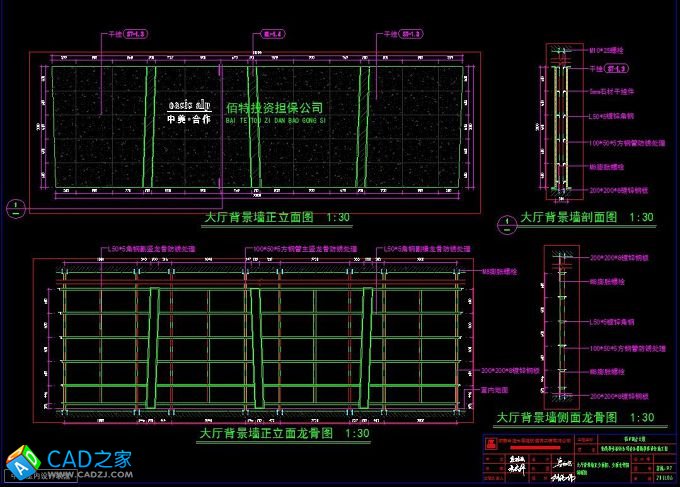The image size is (680, 487).
Task: Select the 大厅背景墙侧面龙骨图 1:30 title
Action: pyautogui.click(x=575, y=417)
